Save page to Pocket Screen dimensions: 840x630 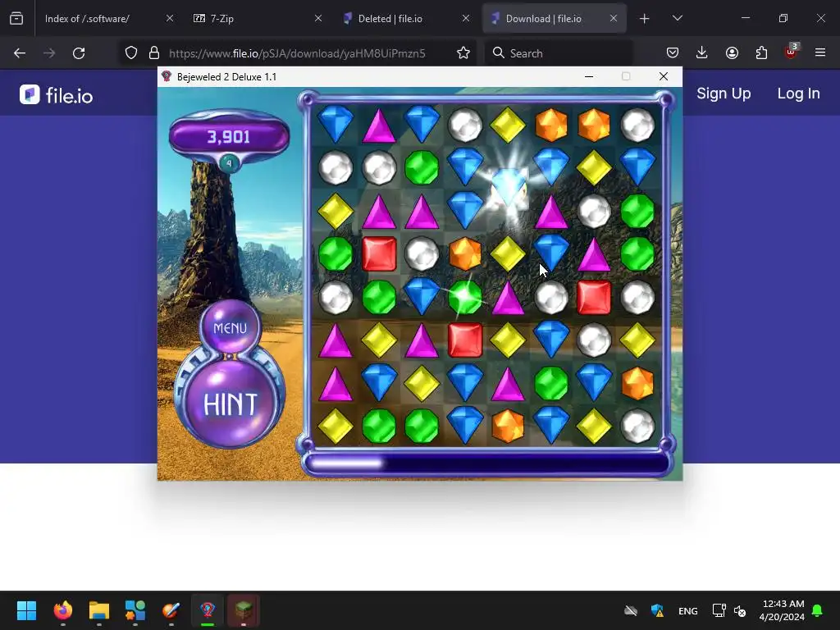(673, 53)
